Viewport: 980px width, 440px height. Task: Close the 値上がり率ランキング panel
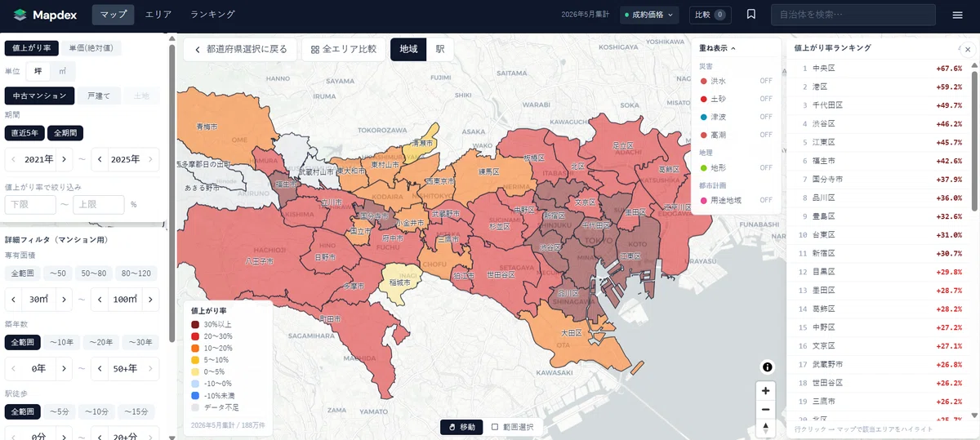(968, 49)
